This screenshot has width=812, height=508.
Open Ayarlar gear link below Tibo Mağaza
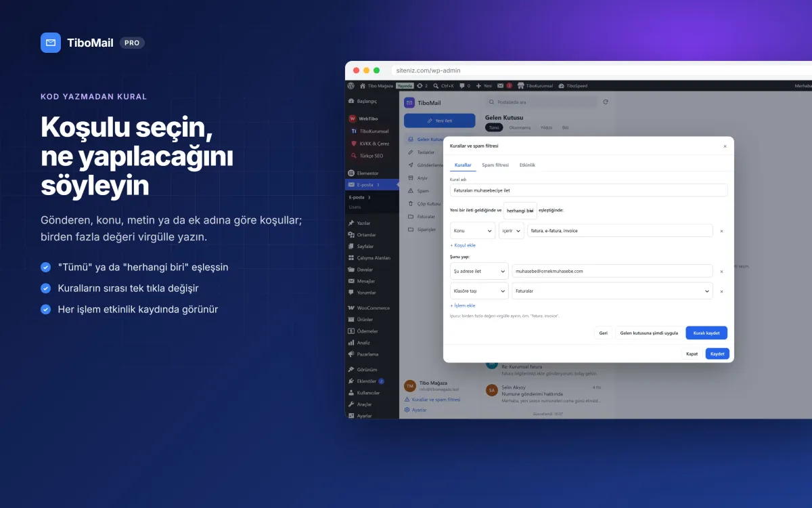415,410
